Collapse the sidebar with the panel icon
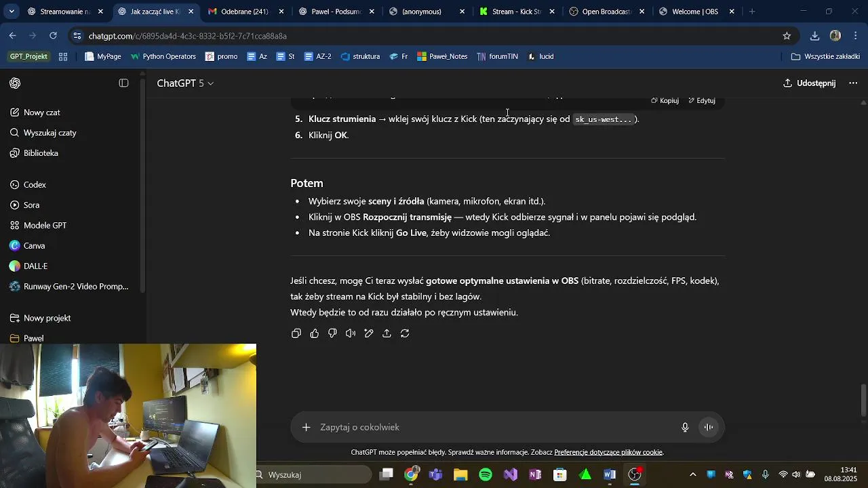Image resolution: width=868 pixels, height=488 pixels. [x=123, y=83]
